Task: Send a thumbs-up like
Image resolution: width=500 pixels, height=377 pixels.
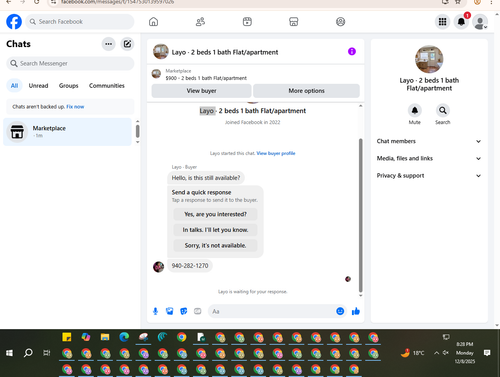Action: pos(356,311)
